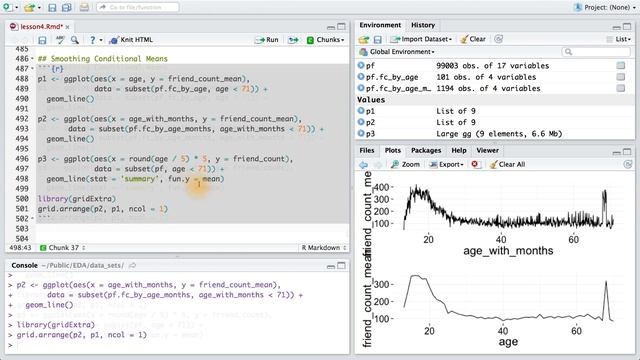The height and width of the screenshot is (360, 640).
Task: Switch to the Plots tab
Action: pos(393,151)
